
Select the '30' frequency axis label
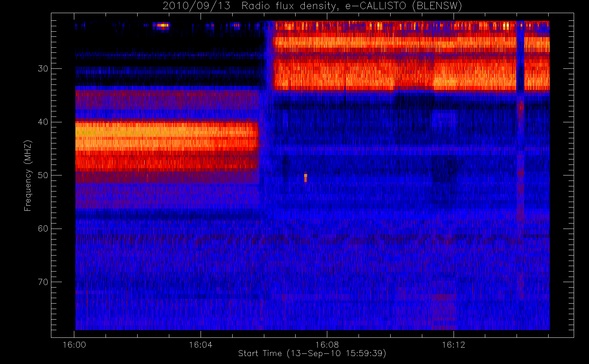[x=43, y=68]
